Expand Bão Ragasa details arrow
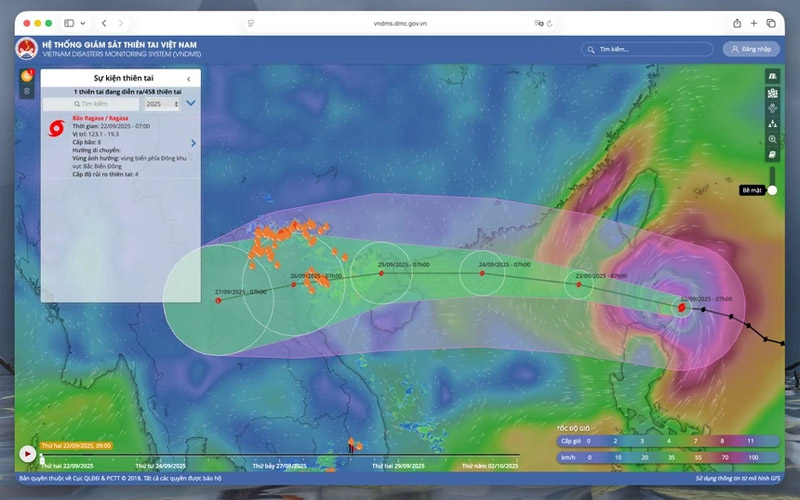Viewport: 800px width, 500px height. [x=193, y=143]
